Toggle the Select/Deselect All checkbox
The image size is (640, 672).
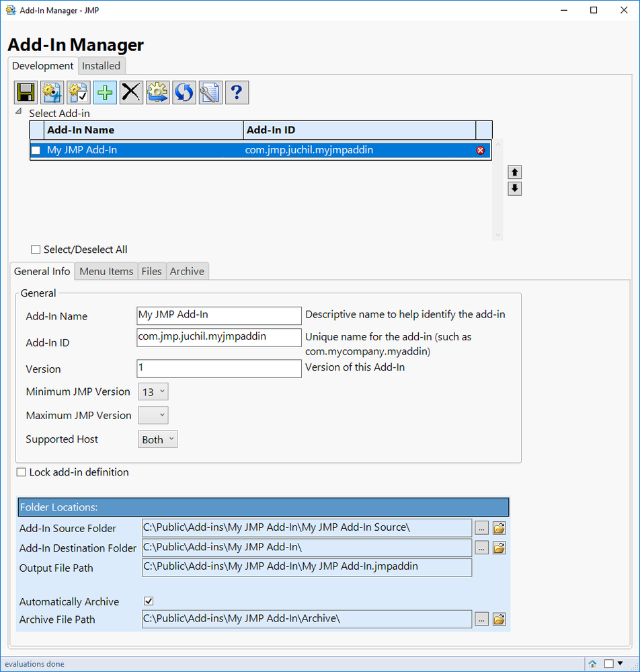(x=36, y=250)
